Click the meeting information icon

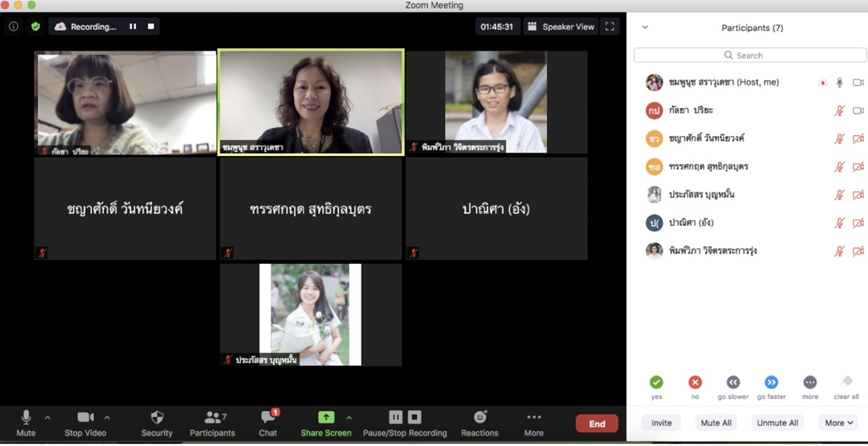[13, 27]
